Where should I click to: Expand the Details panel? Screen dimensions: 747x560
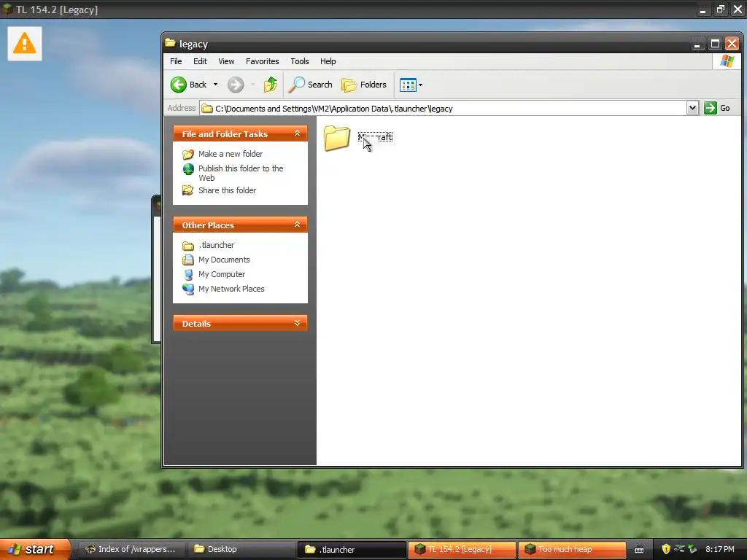tap(298, 323)
